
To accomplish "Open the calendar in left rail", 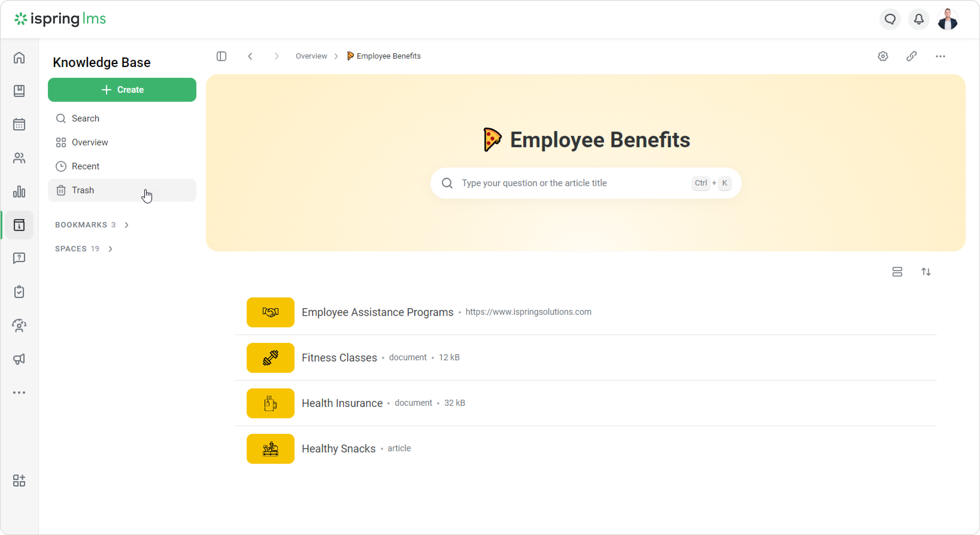I will click(x=19, y=124).
